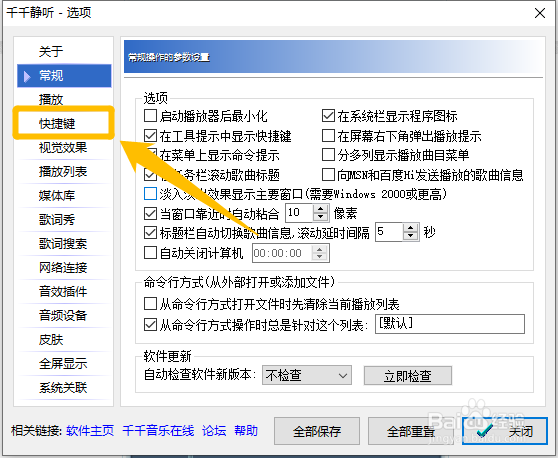Enable 分多列显示播放曲目菜单 checkbox
This screenshot has width=558, height=458.
click(328, 155)
